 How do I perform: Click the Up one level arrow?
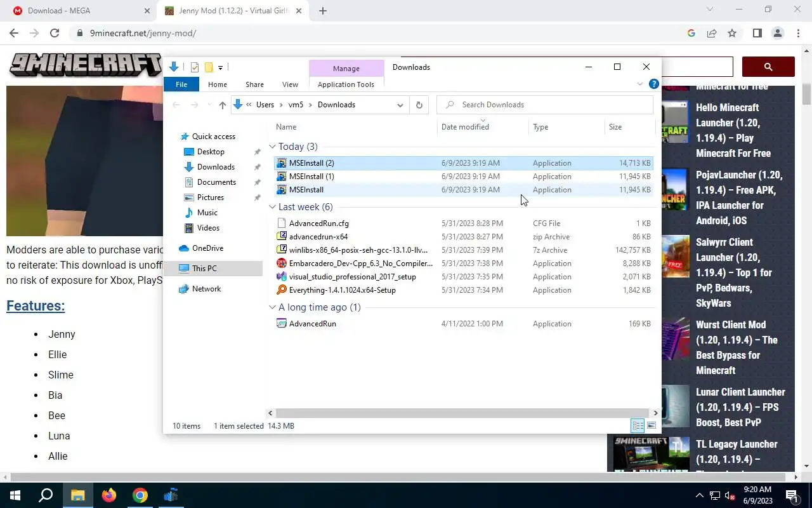tap(222, 105)
